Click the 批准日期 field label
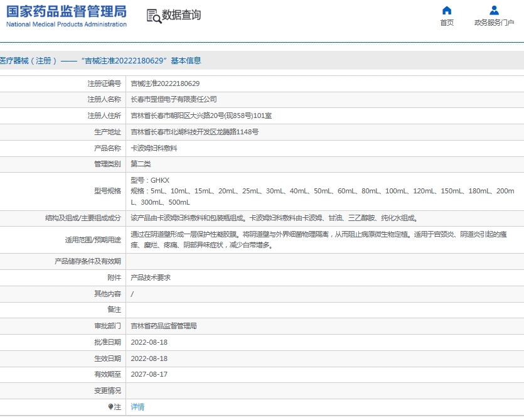The image size is (524, 420). click(x=107, y=342)
